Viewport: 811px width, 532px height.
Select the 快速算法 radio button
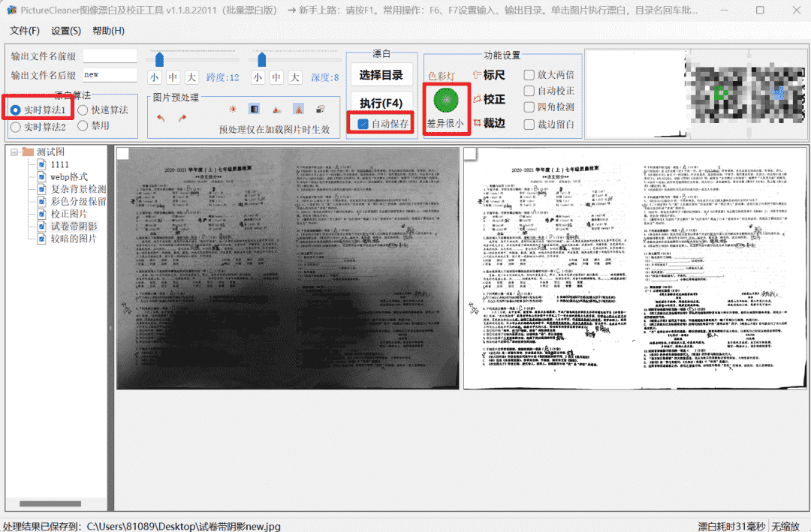(x=83, y=110)
